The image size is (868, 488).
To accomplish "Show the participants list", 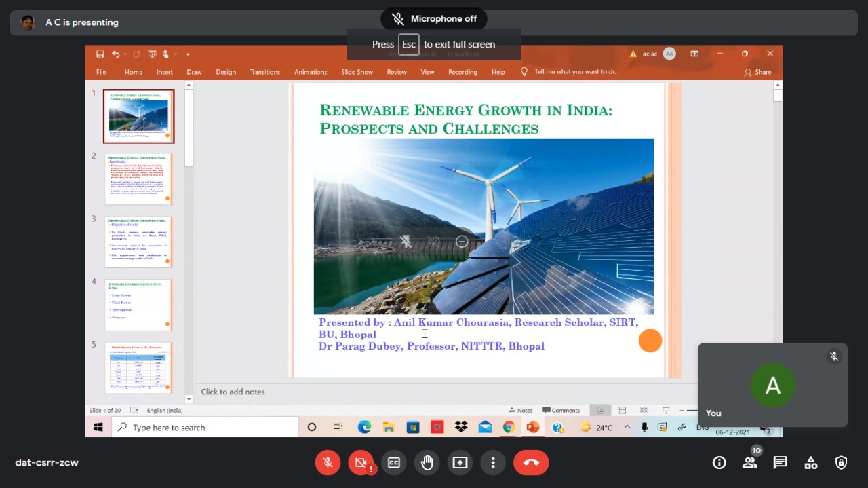I will click(x=750, y=463).
